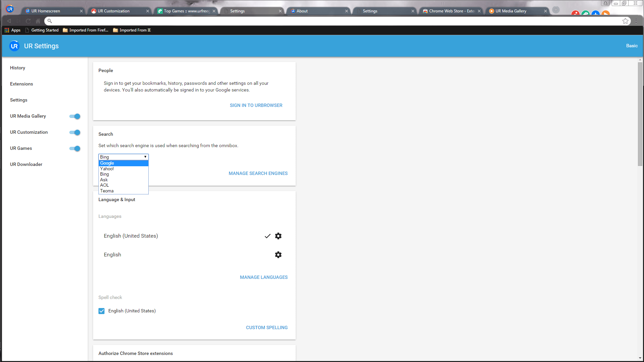Click SIGN IN TO URBROWSER link
The height and width of the screenshot is (362, 644).
pos(256,105)
